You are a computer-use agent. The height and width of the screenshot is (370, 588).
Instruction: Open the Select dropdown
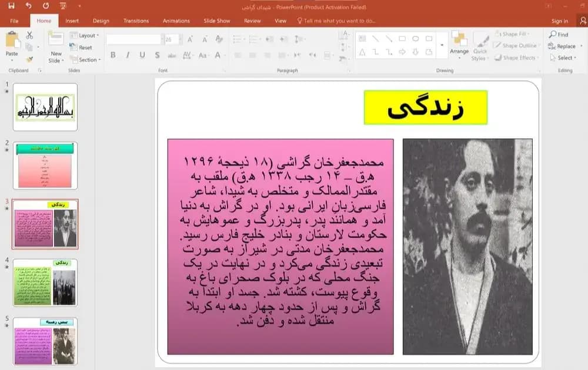(x=563, y=58)
